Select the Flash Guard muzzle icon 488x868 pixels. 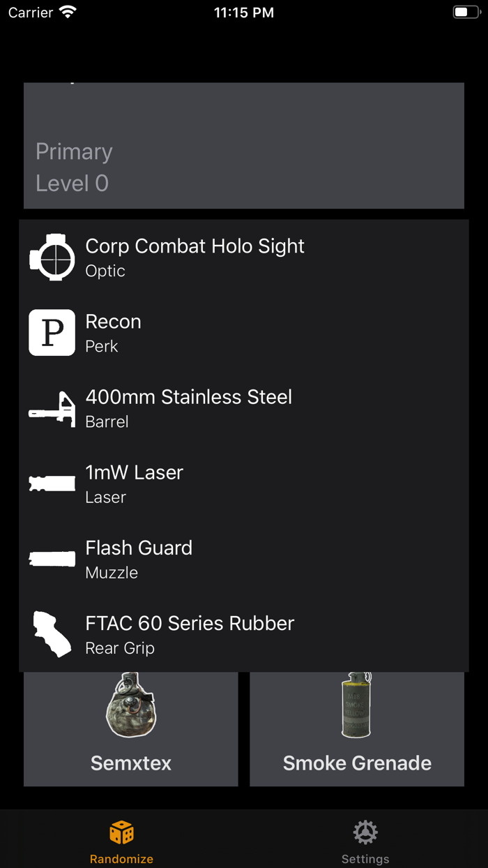[52, 559]
